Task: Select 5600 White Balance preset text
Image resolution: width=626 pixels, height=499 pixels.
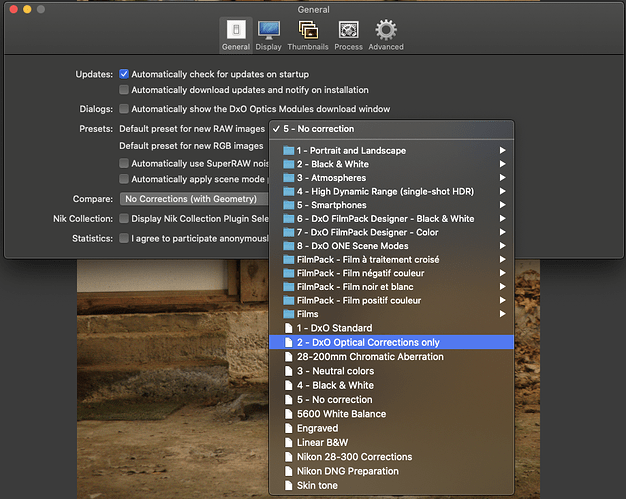Action: coord(341,414)
